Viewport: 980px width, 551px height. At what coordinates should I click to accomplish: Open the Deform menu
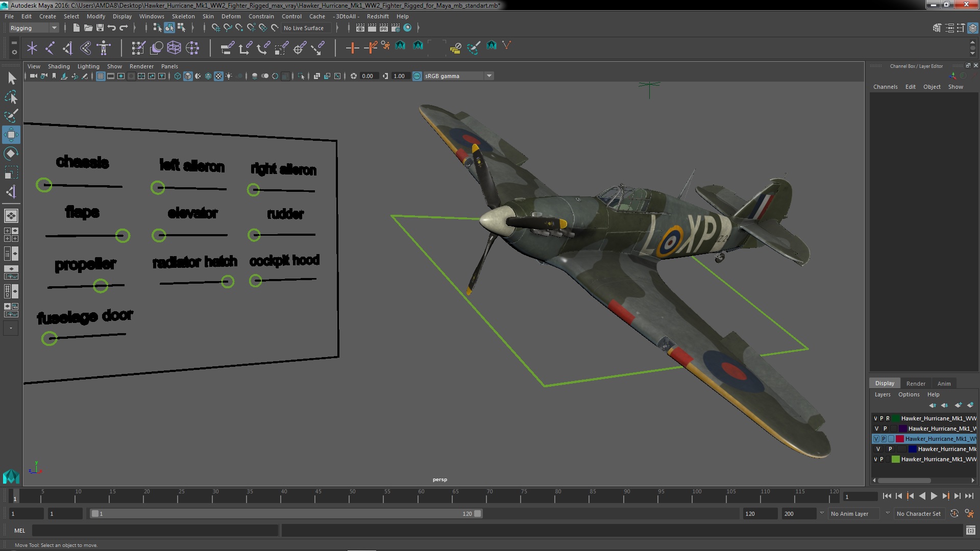pos(231,16)
